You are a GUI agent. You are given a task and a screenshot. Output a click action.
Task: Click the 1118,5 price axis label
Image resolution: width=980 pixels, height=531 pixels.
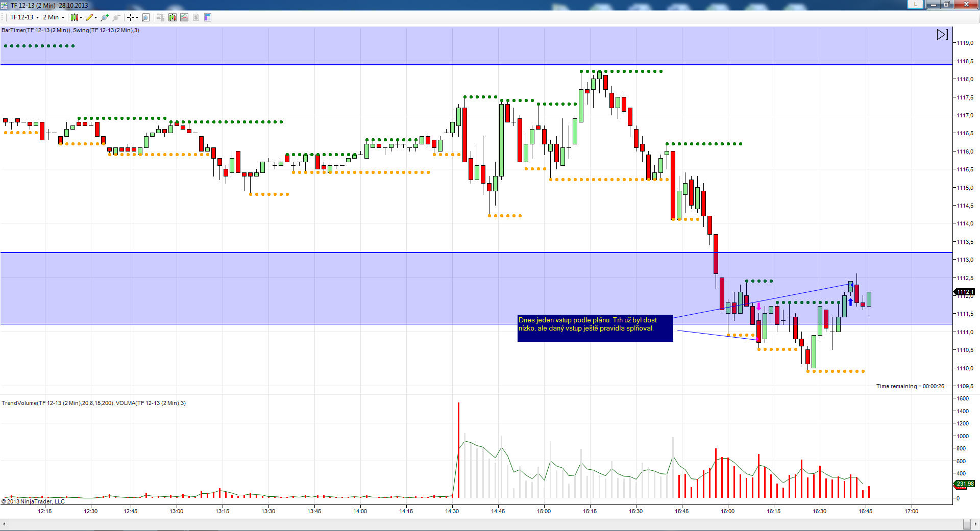pyautogui.click(x=965, y=61)
